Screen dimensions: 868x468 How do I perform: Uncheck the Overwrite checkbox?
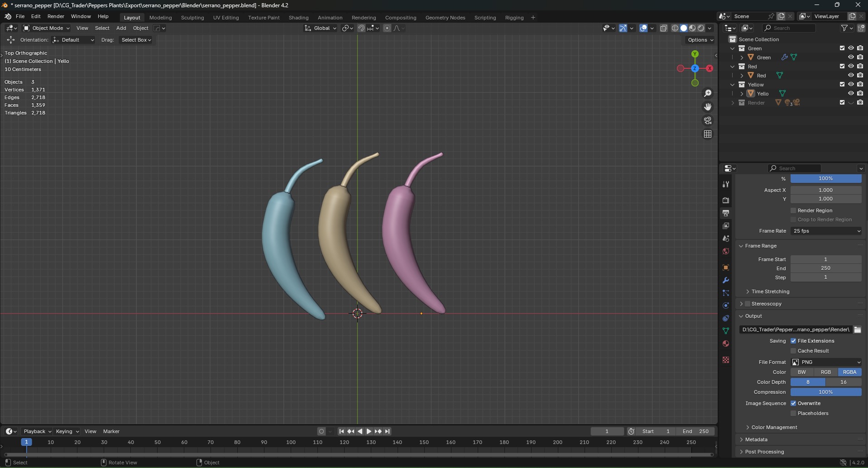(793, 403)
